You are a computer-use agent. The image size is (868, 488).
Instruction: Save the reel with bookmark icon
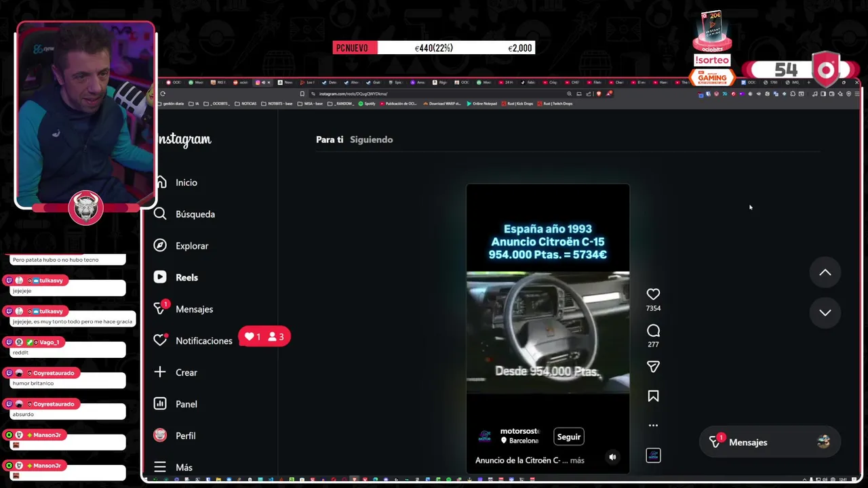click(653, 396)
